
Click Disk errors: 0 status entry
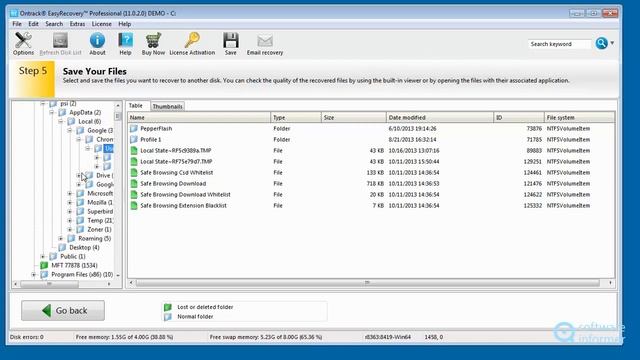(x=27, y=337)
